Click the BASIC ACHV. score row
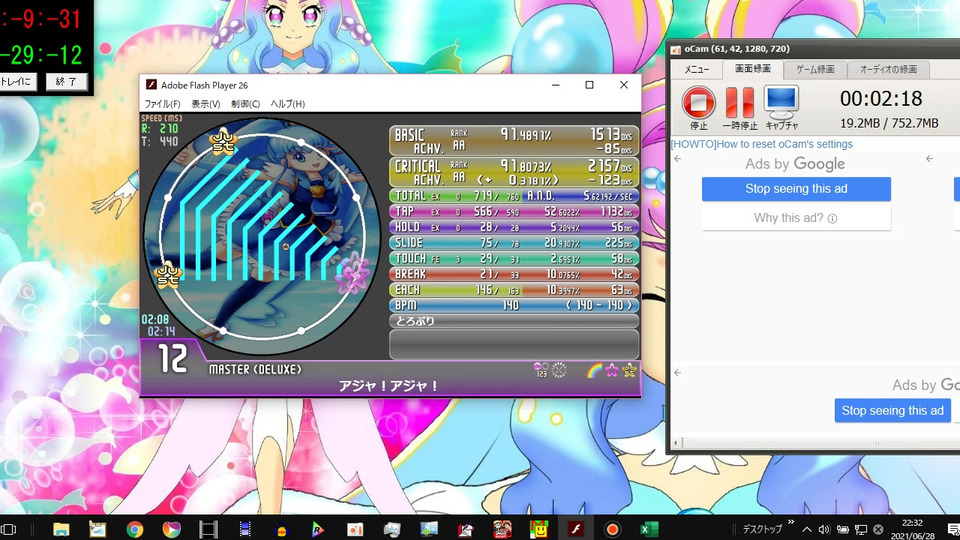Viewport: 960px width, 540px height. point(514,141)
